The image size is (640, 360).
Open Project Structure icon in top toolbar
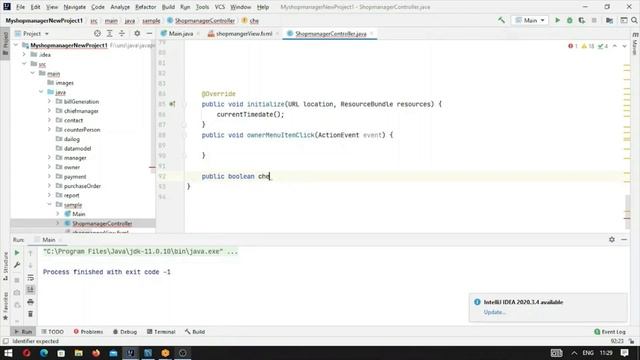coord(609,20)
